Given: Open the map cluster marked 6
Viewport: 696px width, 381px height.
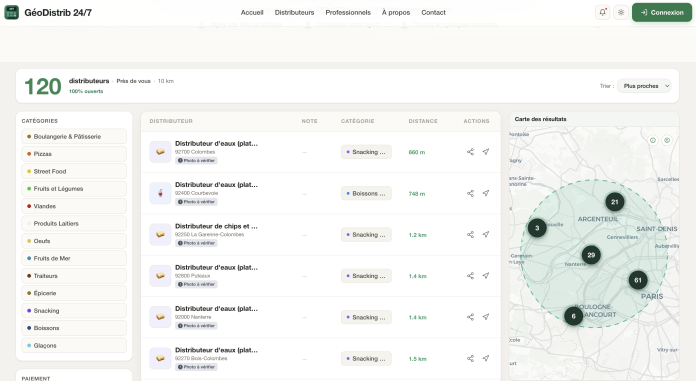Looking at the screenshot, I should pyautogui.click(x=573, y=316).
